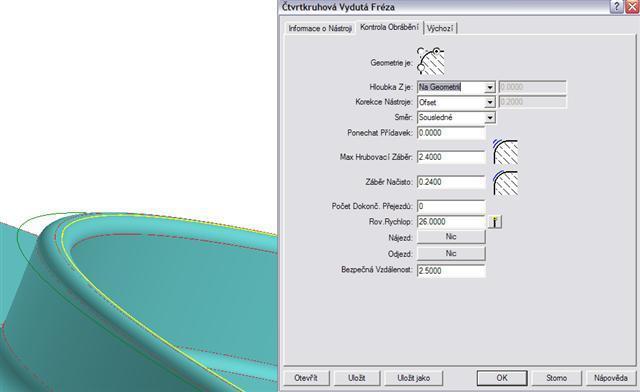The width and height of the screenshot is (640, 392).
Task: Confirm the dialog with OK
Action: tap(502, 378)
